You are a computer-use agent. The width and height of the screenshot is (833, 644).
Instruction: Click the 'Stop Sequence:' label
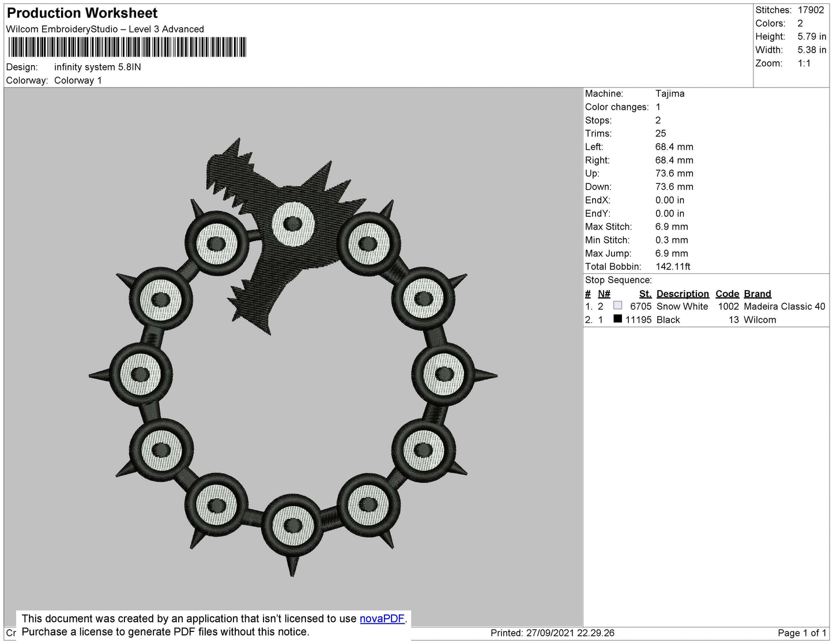[619, 280]
